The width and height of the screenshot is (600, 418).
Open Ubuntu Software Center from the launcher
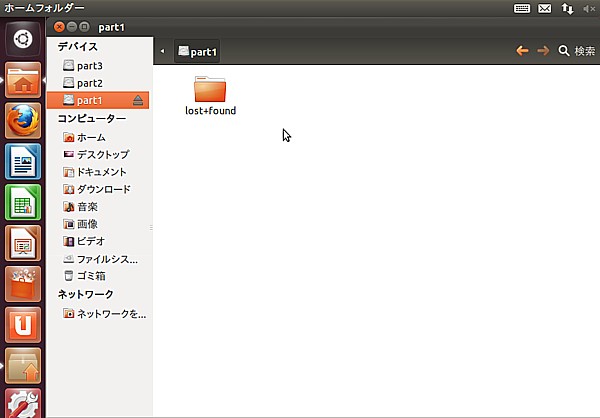[x=23, y=284]
